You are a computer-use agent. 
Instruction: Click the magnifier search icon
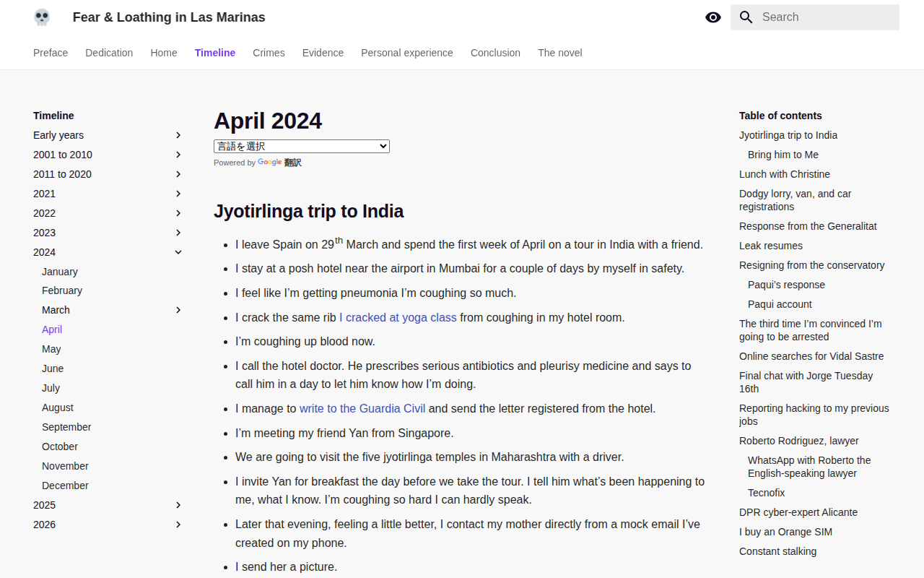(746, 17)
